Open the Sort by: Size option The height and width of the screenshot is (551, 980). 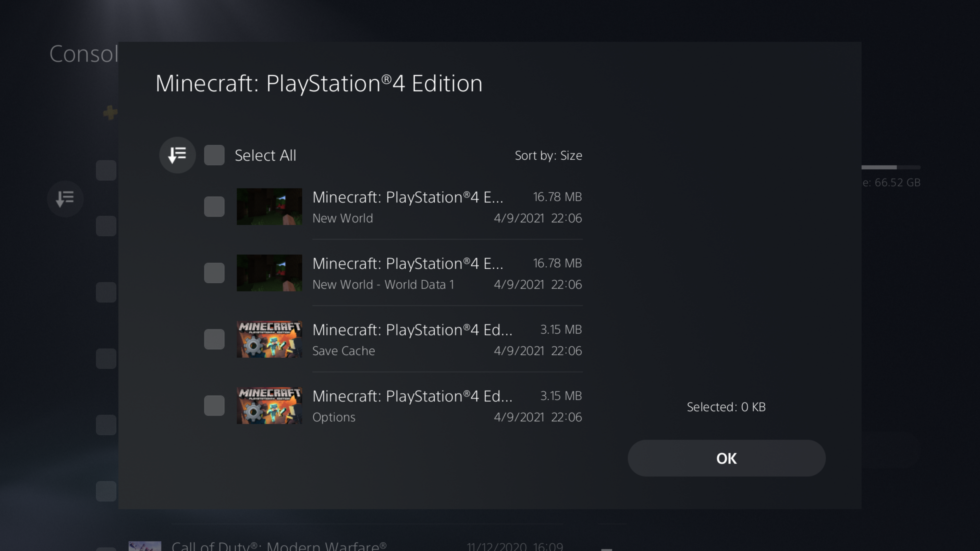[548, 156]
